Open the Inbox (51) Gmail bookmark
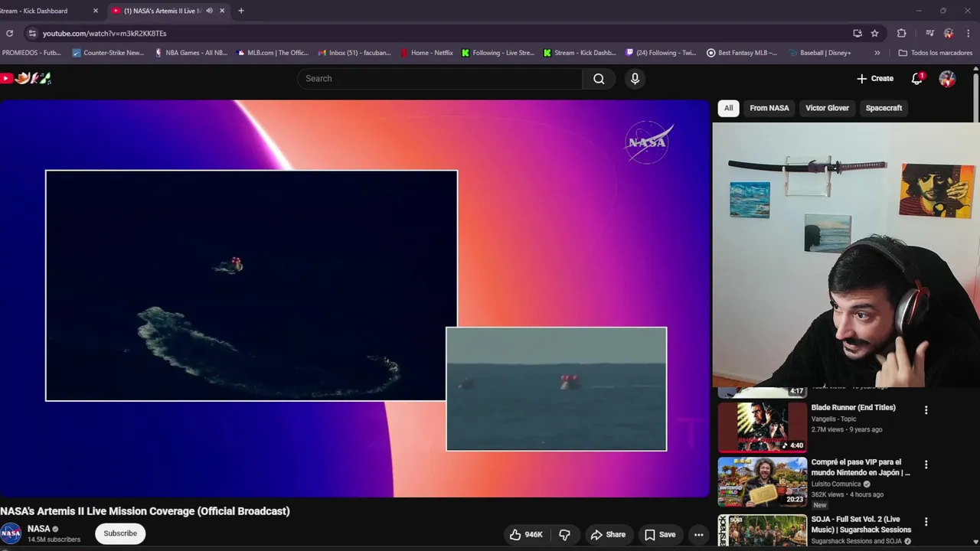 354,53
